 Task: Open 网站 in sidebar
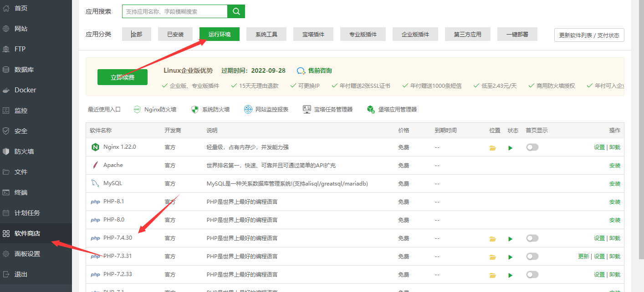pos(36,29)
